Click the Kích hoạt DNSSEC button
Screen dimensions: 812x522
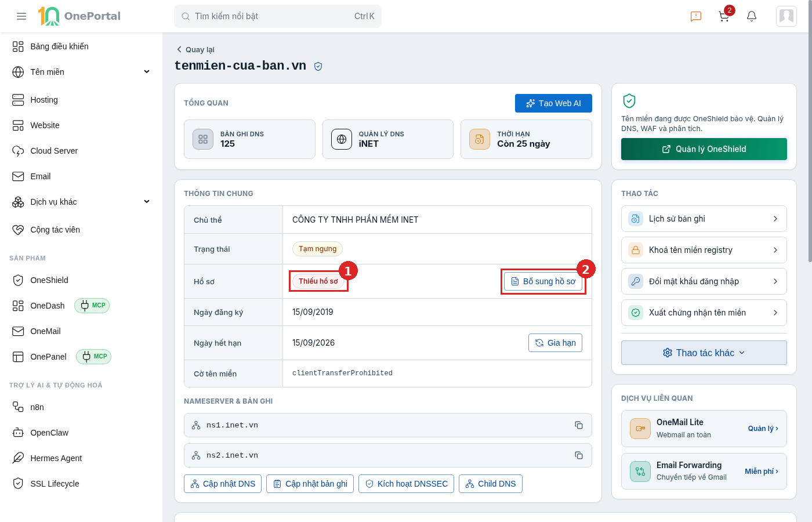407,484
